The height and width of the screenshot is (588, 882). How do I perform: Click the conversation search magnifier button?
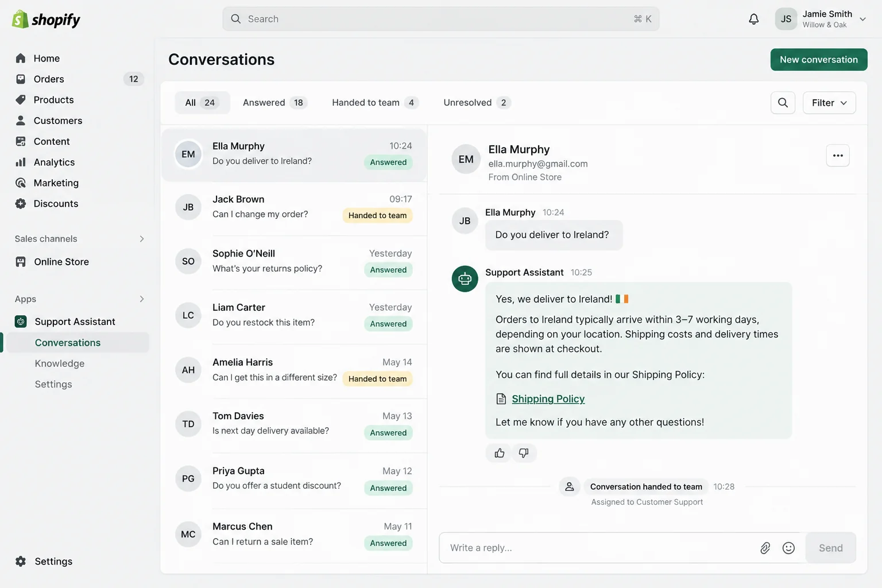tap(783, 103)
